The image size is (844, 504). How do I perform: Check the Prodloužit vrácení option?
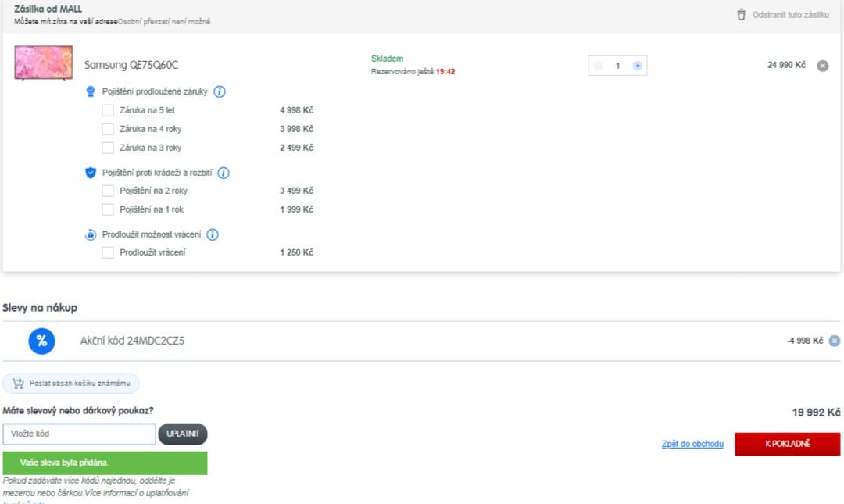click(108, 252)
